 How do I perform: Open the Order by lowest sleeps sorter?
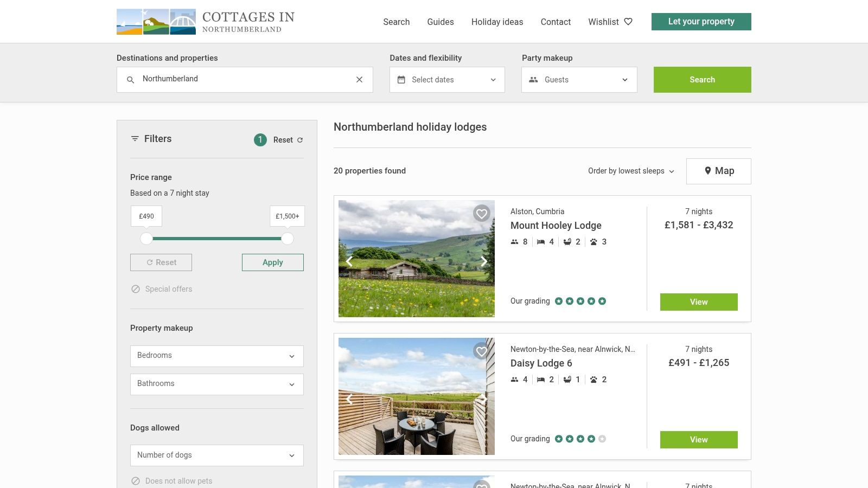click(x=631, y=171)
